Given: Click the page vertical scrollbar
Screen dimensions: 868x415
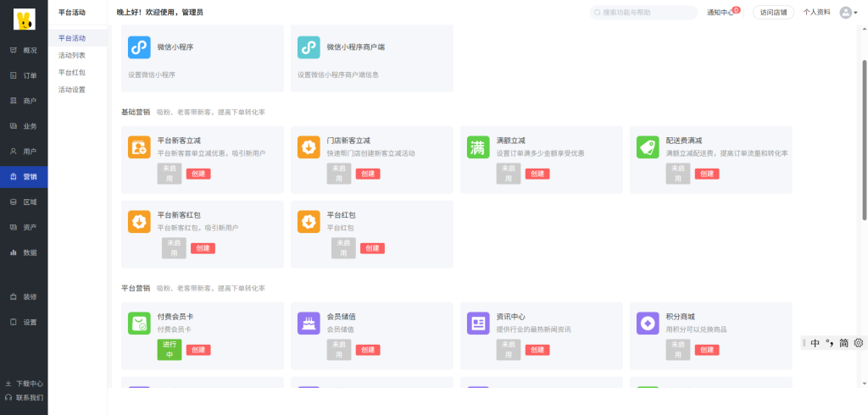Looking at the screenshot, I should pyautogui.click(x=864, y=138).
